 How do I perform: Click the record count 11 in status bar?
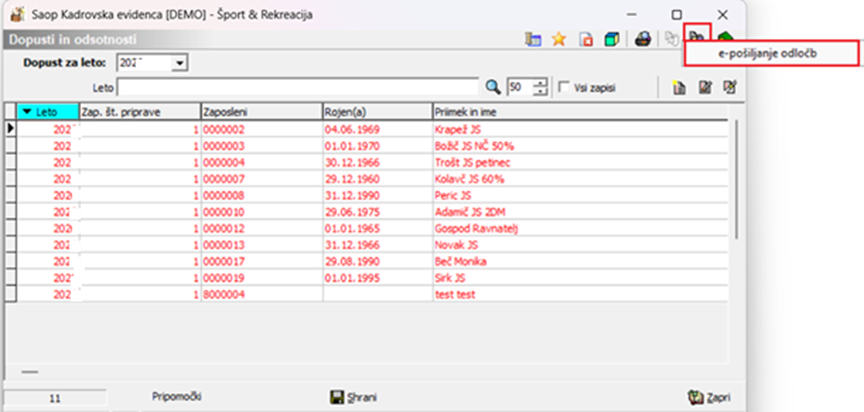pos(55,398)
